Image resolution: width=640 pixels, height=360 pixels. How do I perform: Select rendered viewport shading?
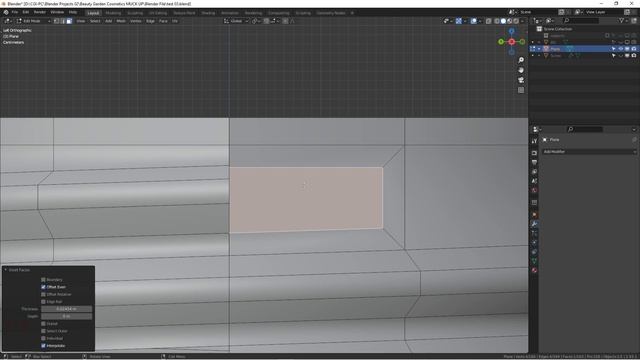516,21
